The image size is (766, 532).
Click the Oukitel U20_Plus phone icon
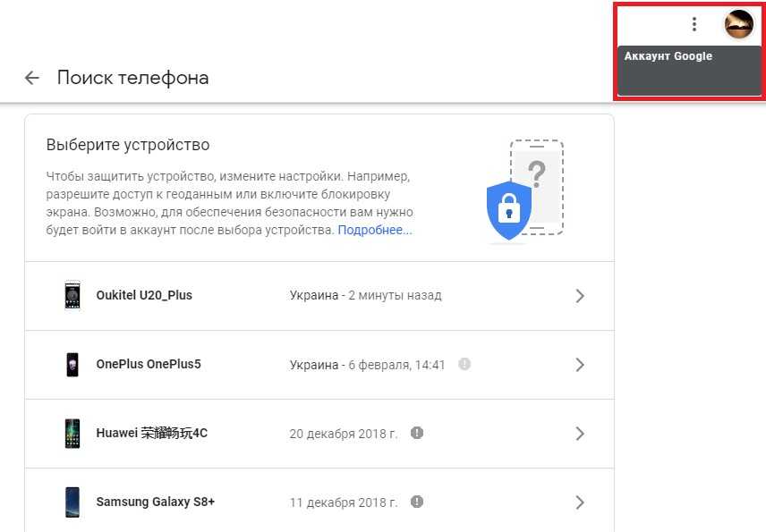72,295
